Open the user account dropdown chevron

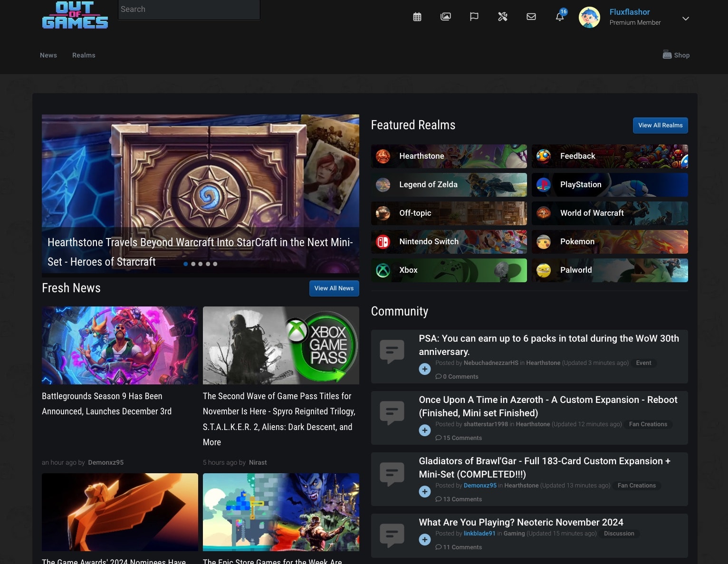(685, 19)
